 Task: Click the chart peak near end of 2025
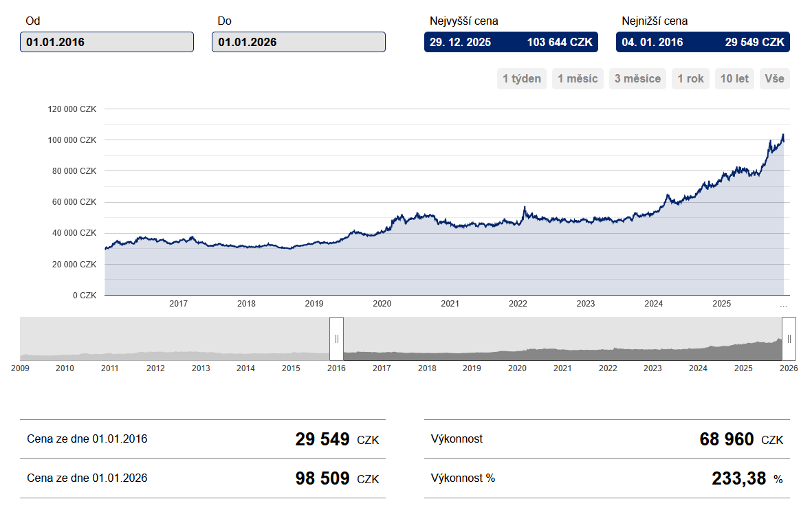pyautogui.click(x=782, y=135)
